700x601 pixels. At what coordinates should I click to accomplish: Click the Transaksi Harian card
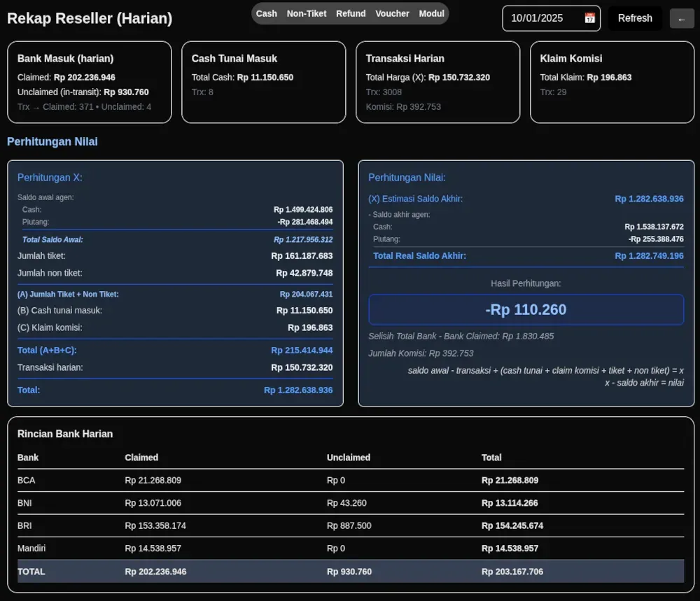click(x=437, y=82)
